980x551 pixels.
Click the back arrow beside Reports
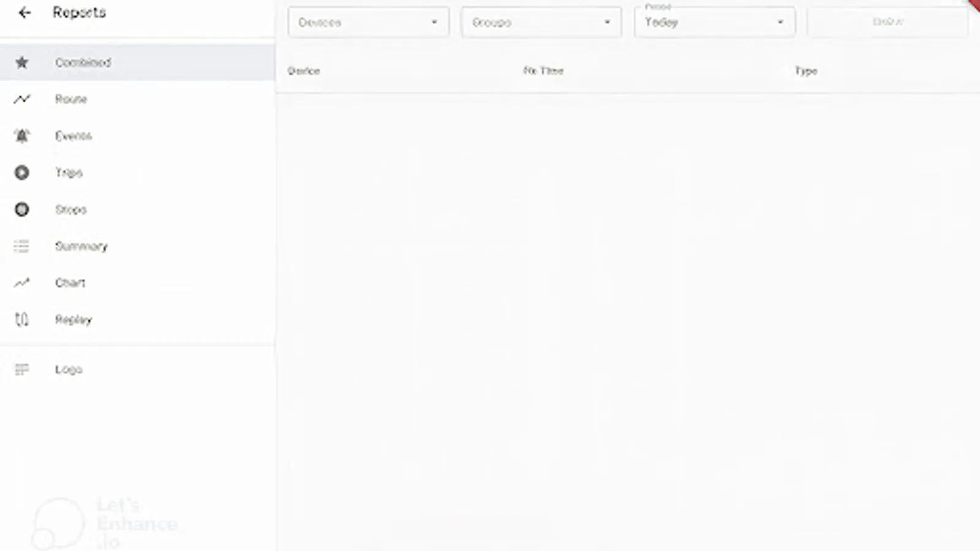pyautogui.click(x=24, y=12)
